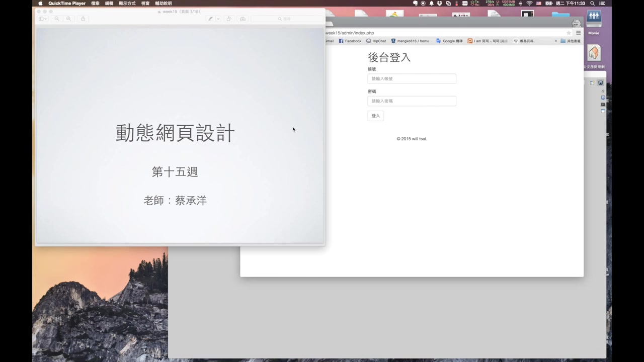Bookmark this page with the star icon

coord(569,33)
